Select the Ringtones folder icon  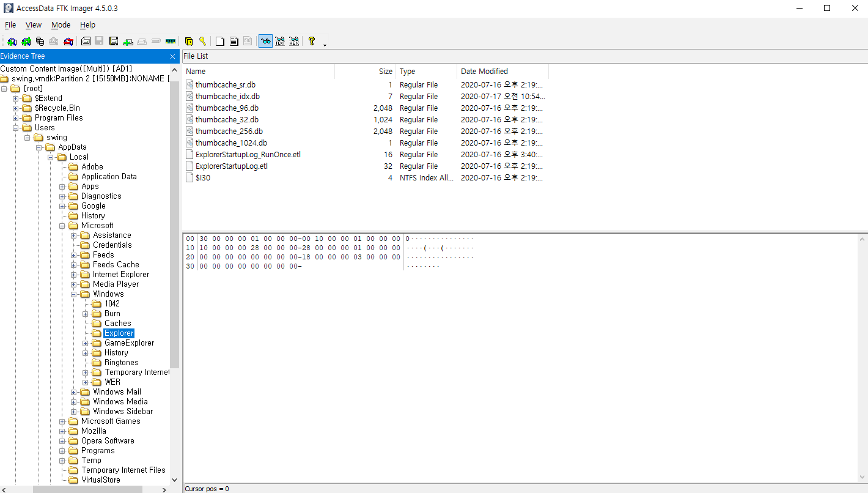click(96, 362)
